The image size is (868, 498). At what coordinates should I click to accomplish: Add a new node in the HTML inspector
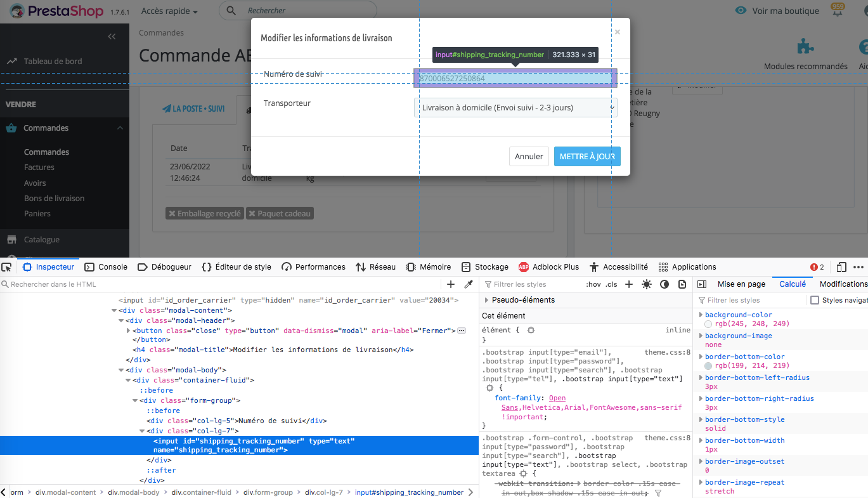[x=451, y=284]
